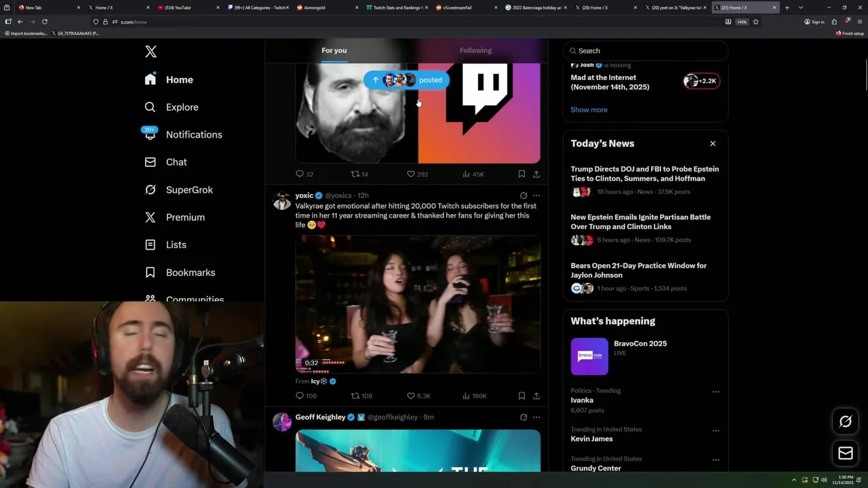This screenshot has width=868, height=488.
Task: Open the floating Grok button
Action: (845, 422)
